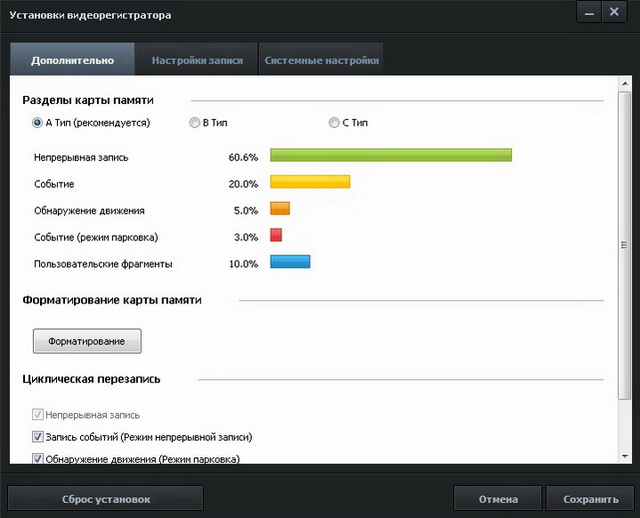This screenshot has width=640, height=518.
Task: Click the Пользовательские фрагменты label
Action: click(103, 264)
